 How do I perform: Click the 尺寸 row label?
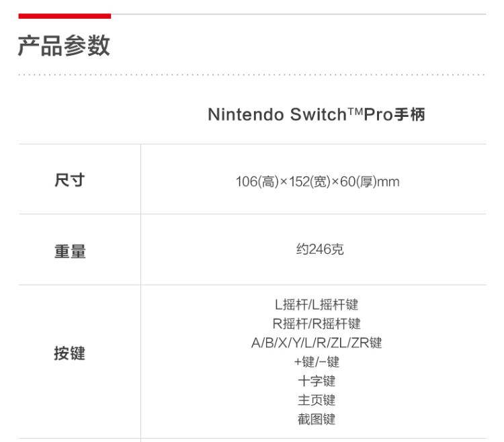pyautogui.click(x=69, y=181)
